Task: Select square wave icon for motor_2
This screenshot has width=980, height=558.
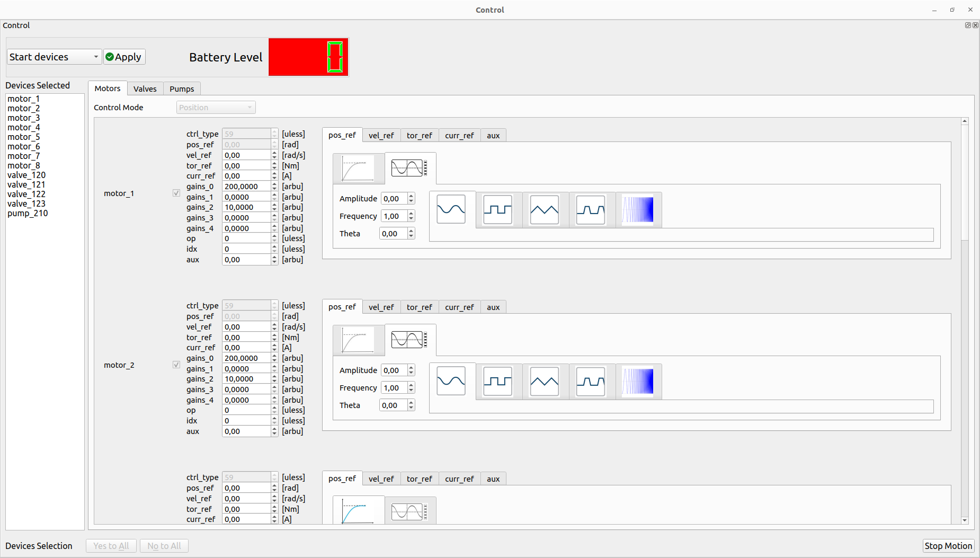Action: tap(497, 381)
